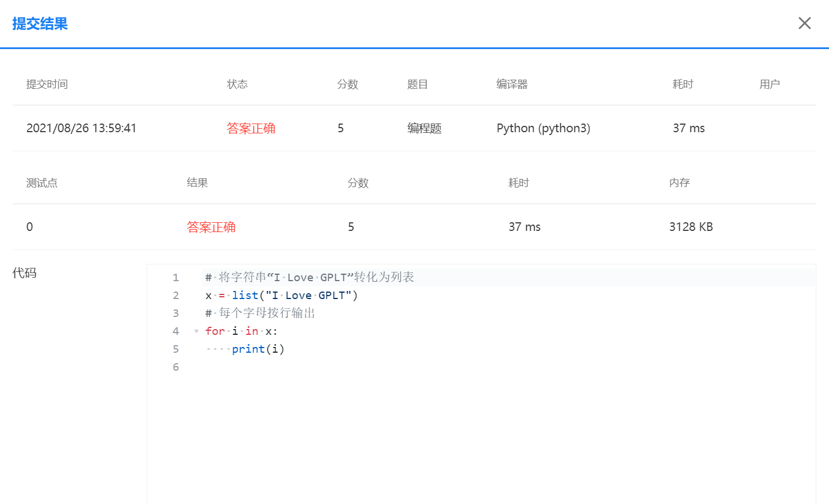Click the 37 ms runtime value
This screenshot has height=504, width=829.
coord(688,128)
